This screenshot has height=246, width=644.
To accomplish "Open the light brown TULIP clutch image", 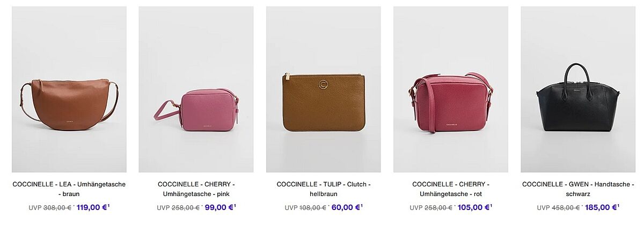I will [324, 89].
